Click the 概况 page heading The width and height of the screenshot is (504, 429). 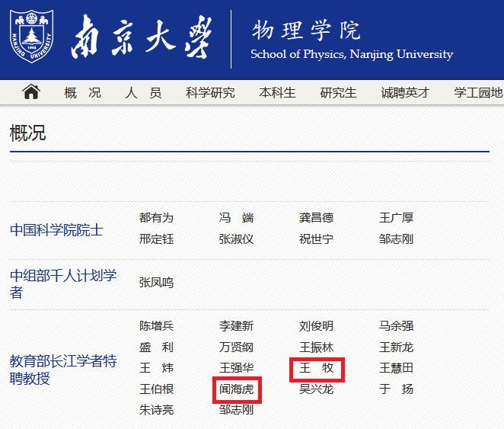(27, 133)
